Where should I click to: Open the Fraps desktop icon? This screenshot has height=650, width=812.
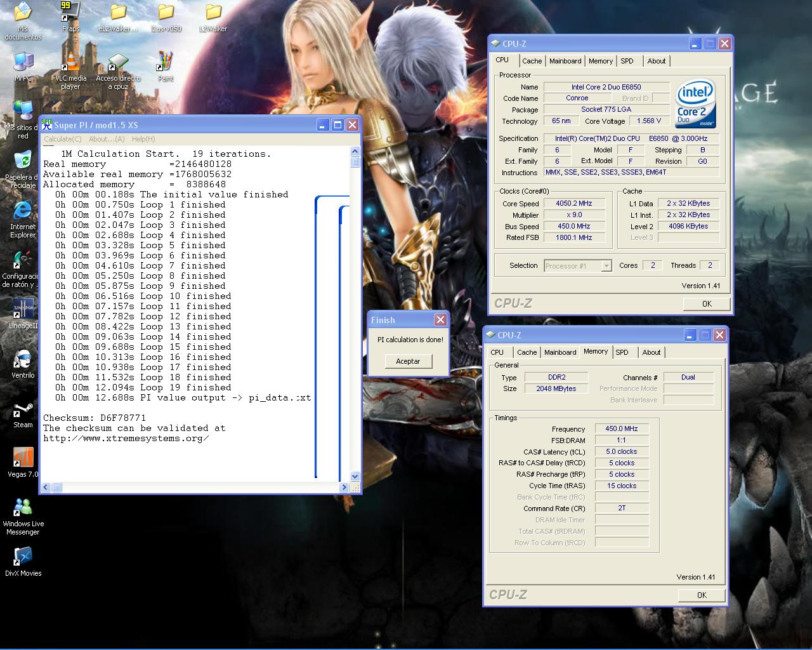[70, 12]
